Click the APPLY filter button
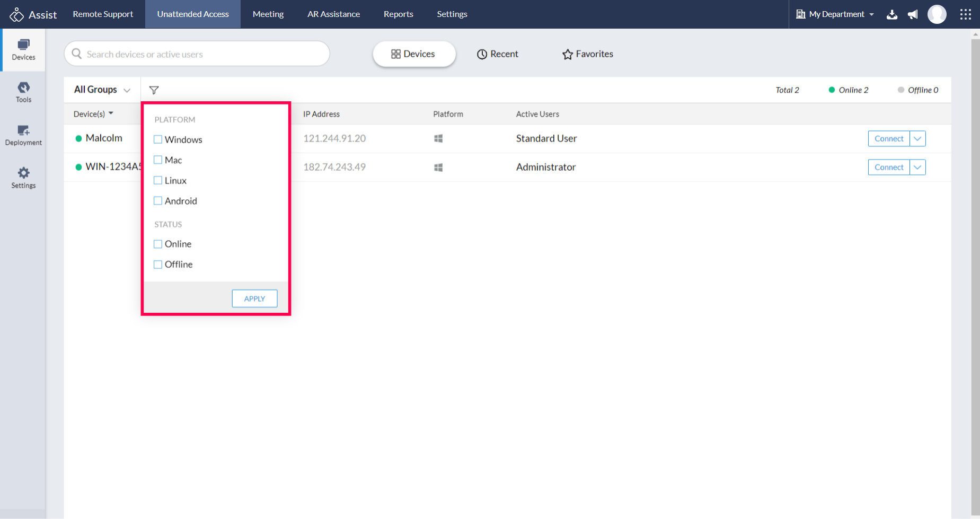Screen dimensions: 980x519 point(254,298)
